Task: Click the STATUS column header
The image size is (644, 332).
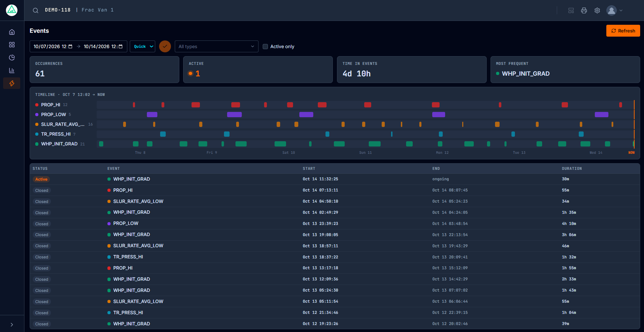Action: [x=40, y=168]
